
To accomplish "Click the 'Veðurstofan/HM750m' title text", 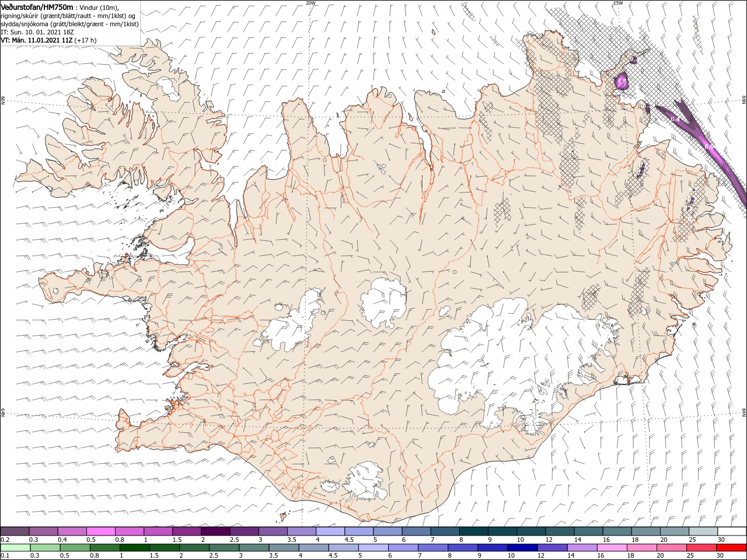I will point(37,7).
